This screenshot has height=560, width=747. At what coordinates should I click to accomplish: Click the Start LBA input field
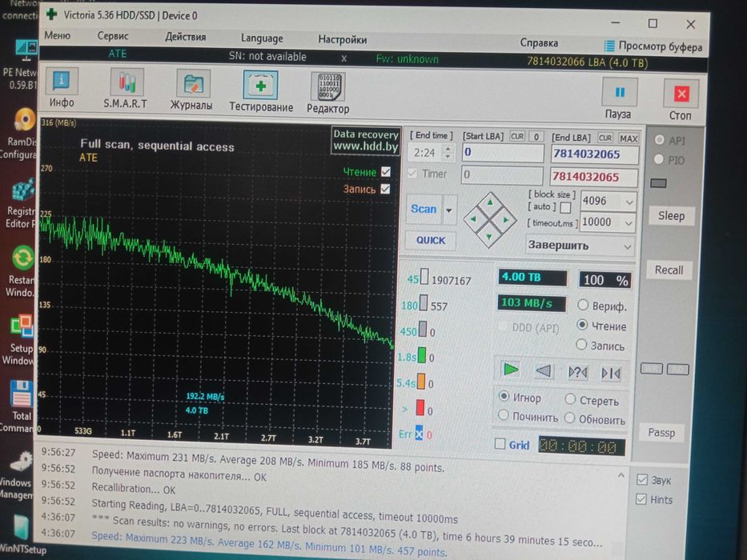(503, 152)
